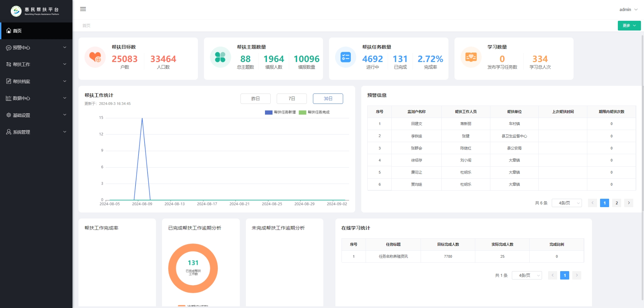Go to next page in 在线学习统计 pagination
Image resolution: width=644 pixels, height=308 pixels.
coord(577,275)
